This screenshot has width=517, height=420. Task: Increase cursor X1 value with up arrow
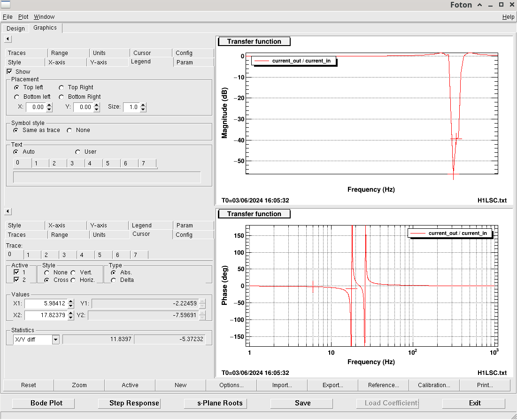coord(70,301)
